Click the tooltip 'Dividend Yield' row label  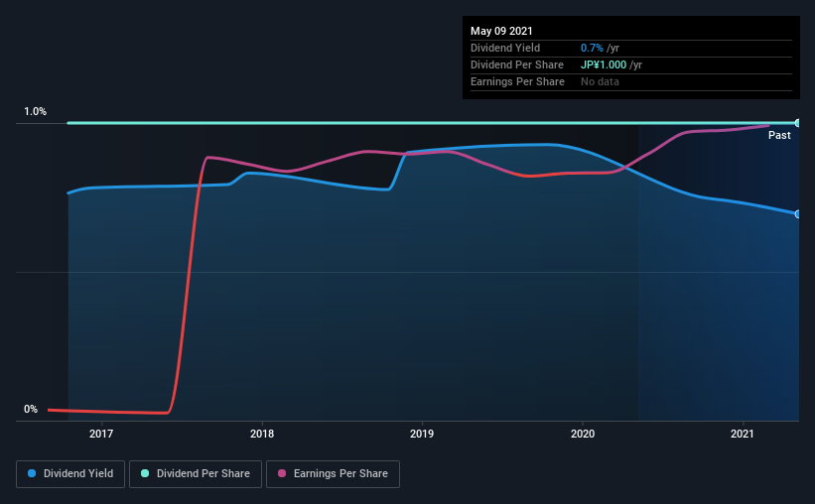[505, 48]
